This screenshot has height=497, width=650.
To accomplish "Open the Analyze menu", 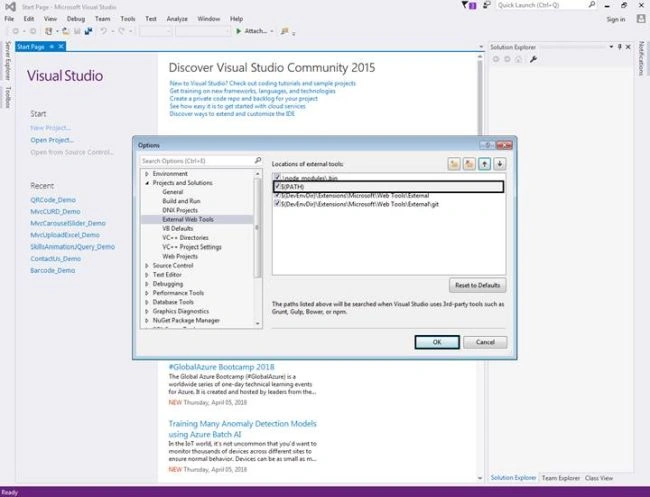I will [x=177, y=19].
